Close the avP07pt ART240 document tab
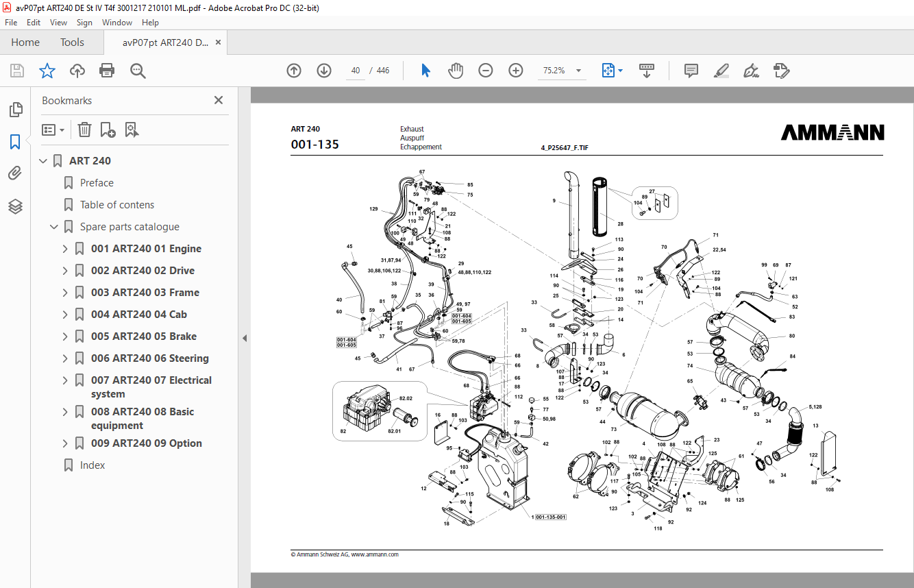 coord(219,42)
